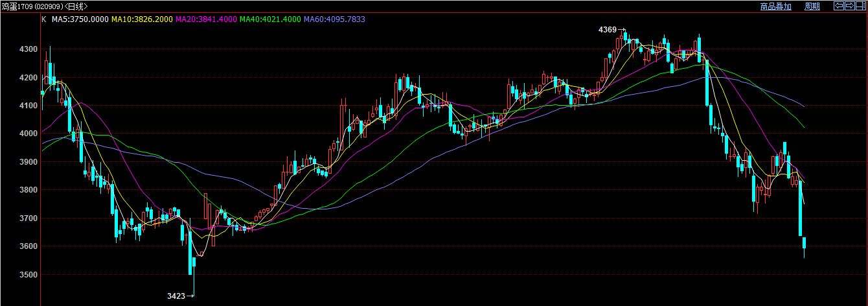Click the 3900 price axis label

click(x=28, y=162)
